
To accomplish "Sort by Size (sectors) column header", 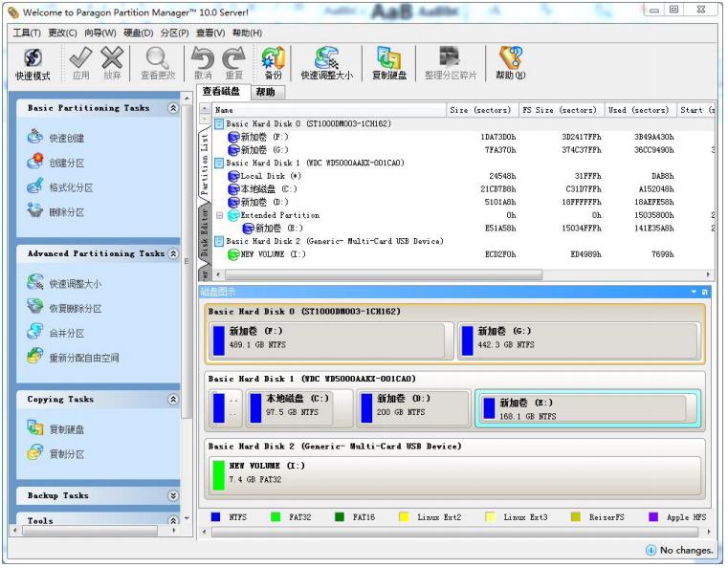I will 481,110.
